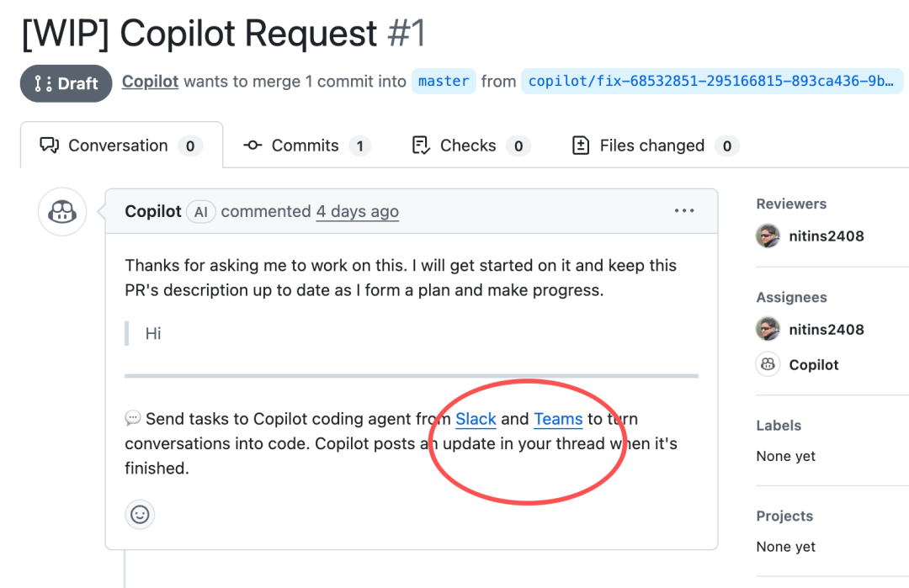Open the Commits tab

pyautogui.click(x=306, y=146)
